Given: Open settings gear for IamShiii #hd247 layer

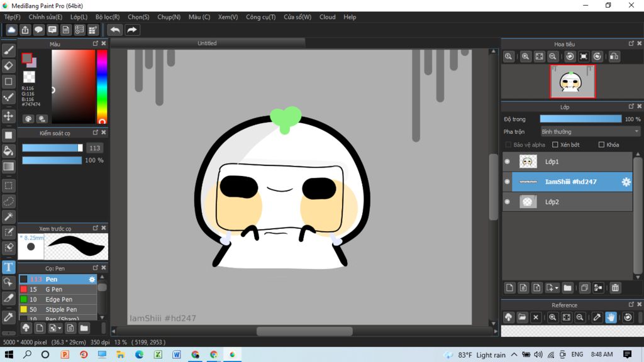Looking at the screenshot, I should (626, 182).
